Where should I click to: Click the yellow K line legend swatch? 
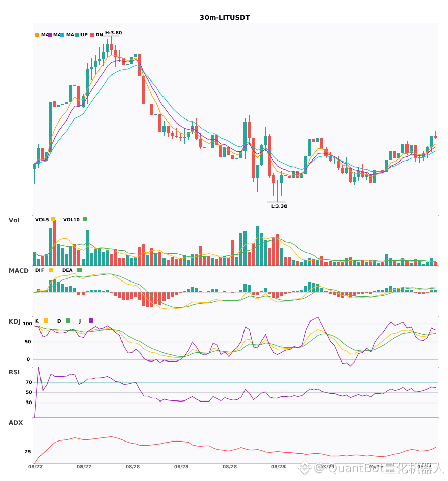click(46, 320)
